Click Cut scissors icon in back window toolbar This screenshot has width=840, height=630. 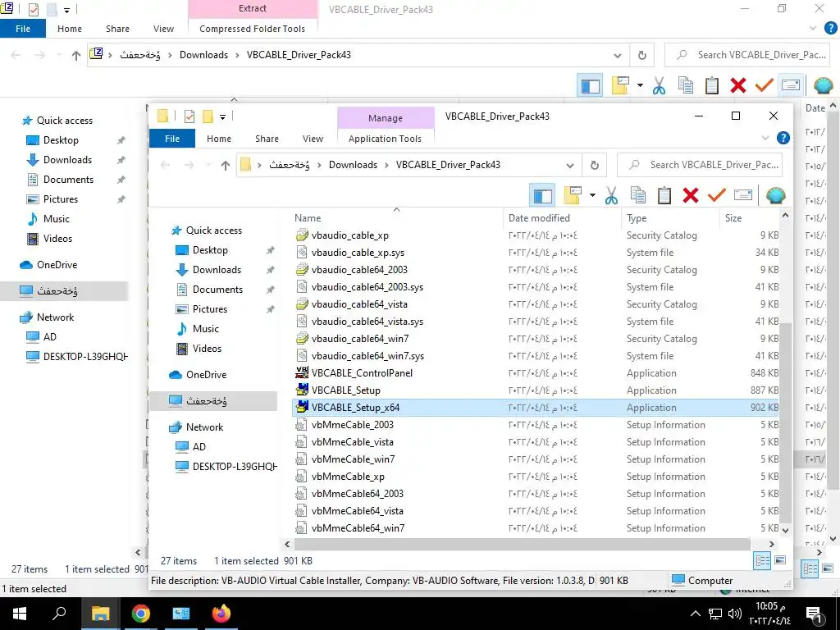tap(659, 85)
